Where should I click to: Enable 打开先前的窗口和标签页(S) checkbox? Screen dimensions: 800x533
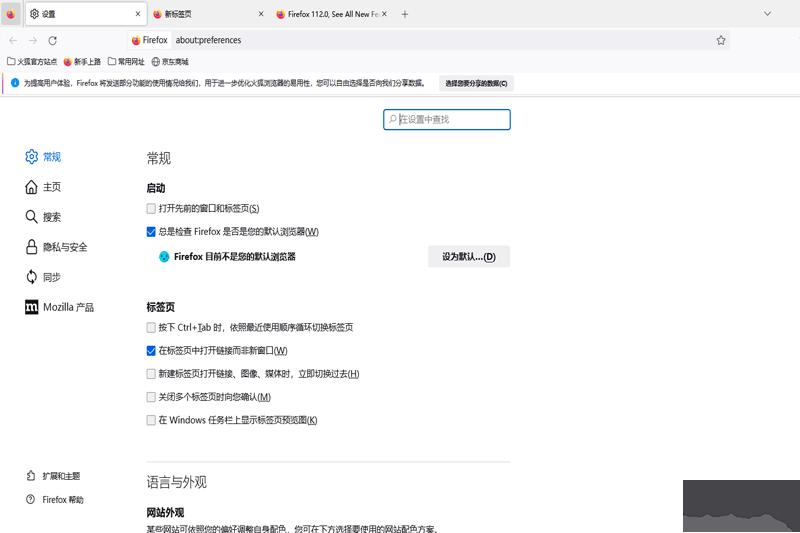(151, 209)
